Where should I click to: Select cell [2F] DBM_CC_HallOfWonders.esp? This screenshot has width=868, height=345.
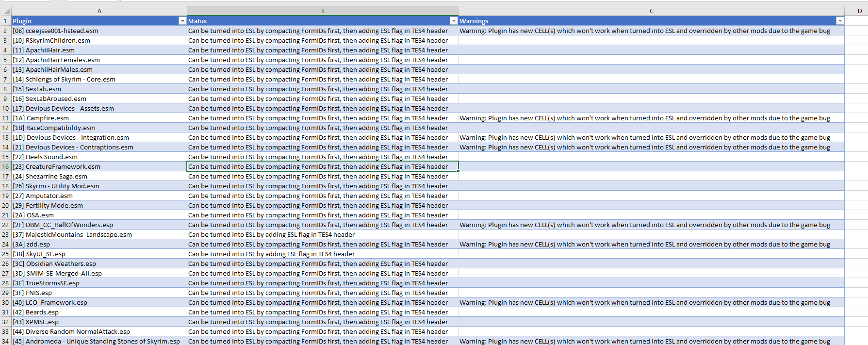click(x=99, y=225)
